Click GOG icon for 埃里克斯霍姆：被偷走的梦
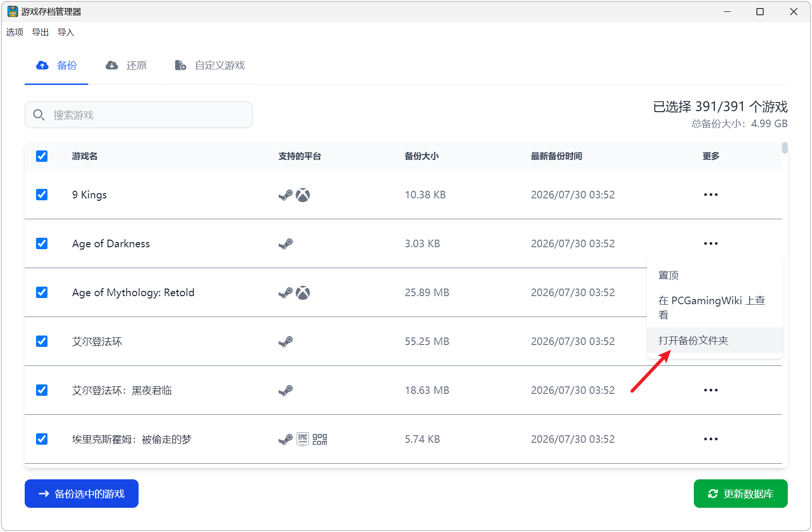This screenshot has height=532, width=812. point(320,439)
